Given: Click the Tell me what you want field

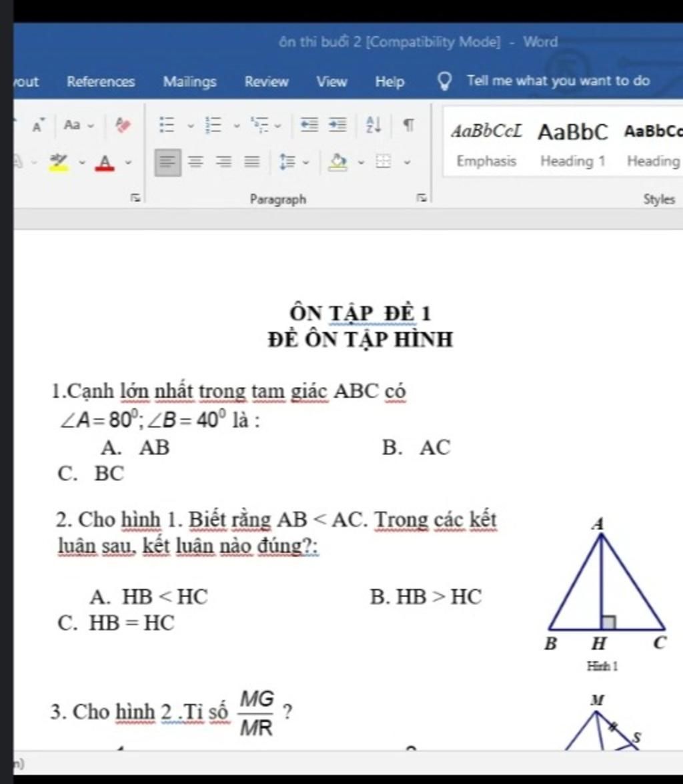Looking at the screenshot, I should click(x=558, y=81).
